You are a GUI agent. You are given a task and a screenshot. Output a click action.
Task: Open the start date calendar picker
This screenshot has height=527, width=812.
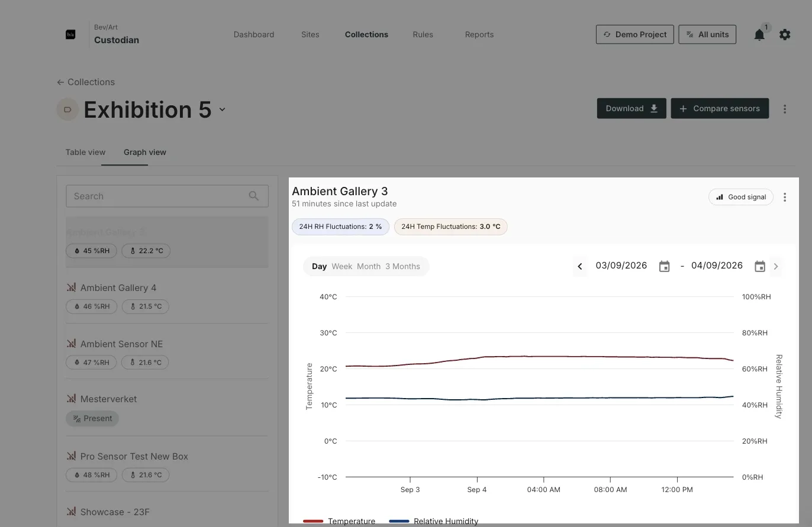point(665,266)
